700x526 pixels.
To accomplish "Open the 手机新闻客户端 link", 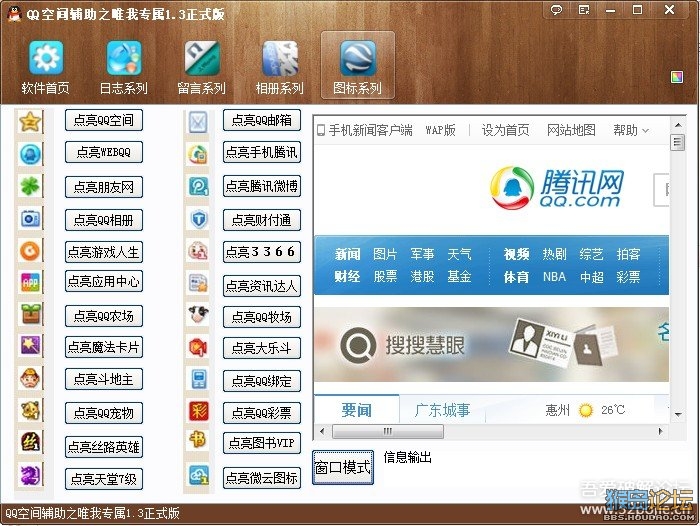I will (365, 130).
